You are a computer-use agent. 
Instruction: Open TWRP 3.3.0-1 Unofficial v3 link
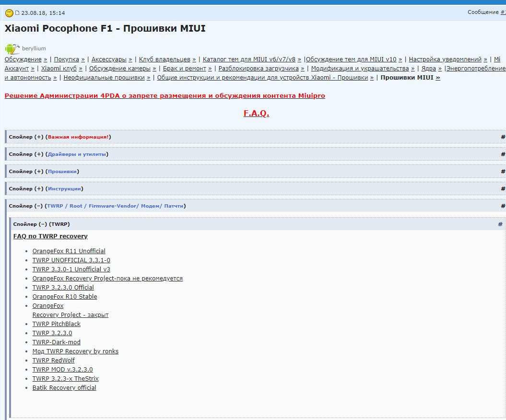point(71,269)
